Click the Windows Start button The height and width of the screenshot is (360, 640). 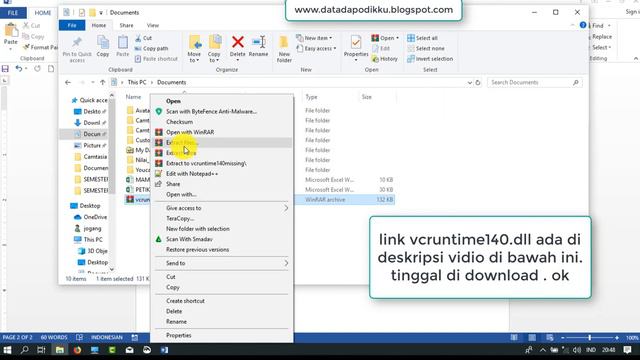pyautogui.click(x=7, y=350)
